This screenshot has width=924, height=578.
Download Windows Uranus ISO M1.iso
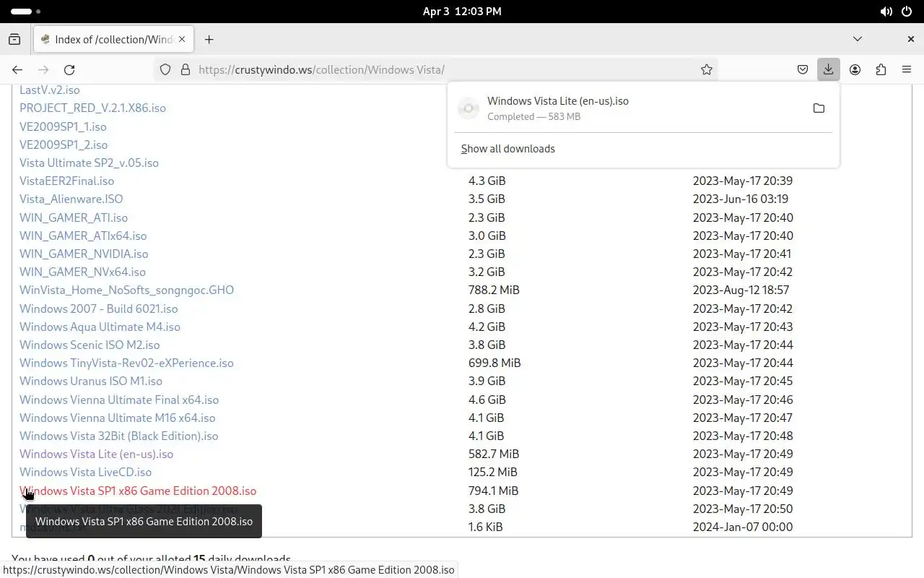coord(91,381)
